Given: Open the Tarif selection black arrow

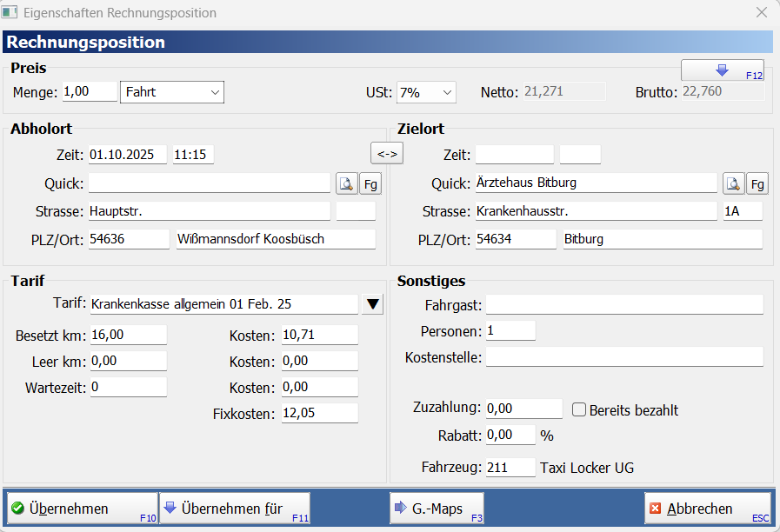Looking at the screenshot, I should pyautogui.click(x=372, y=304).
